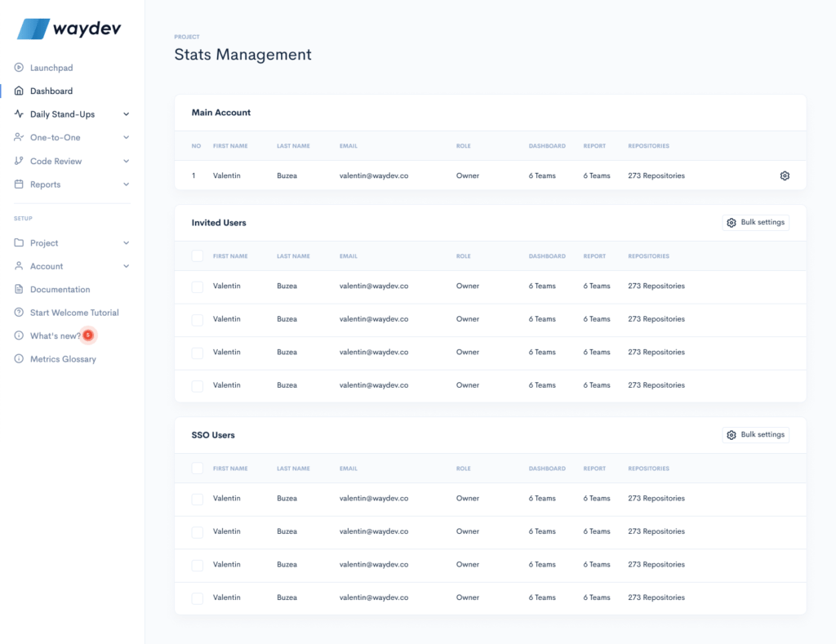The height and width of the screenshot is (644, 836).
Task: Click the Waydev logo at the top
Action: [x=69, y=29]
